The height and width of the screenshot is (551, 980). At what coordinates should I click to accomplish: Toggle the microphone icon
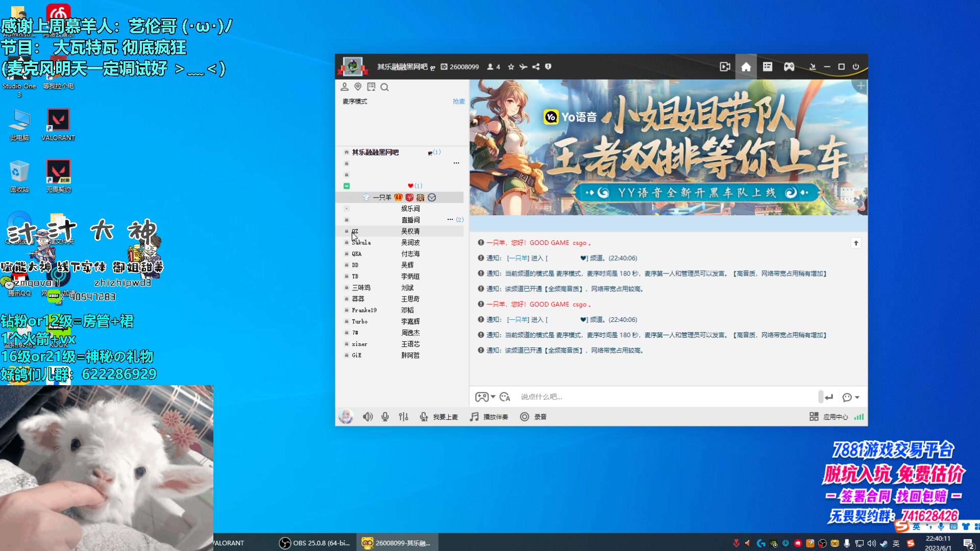pos(385,417)
